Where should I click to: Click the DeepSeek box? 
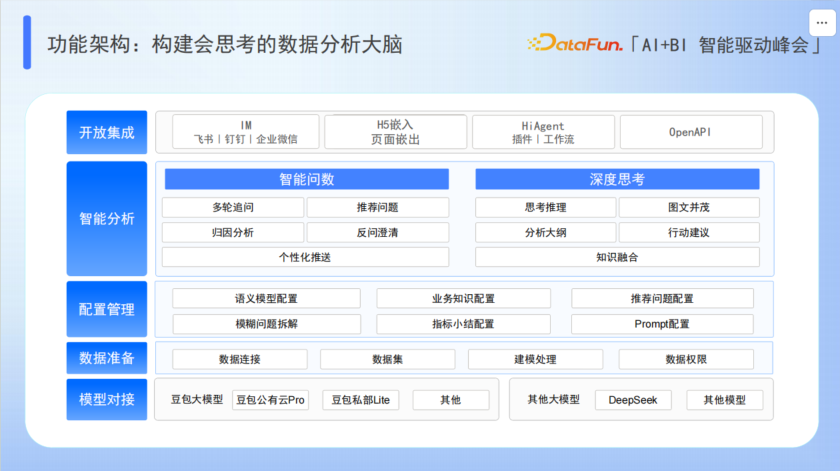(633, 400)
